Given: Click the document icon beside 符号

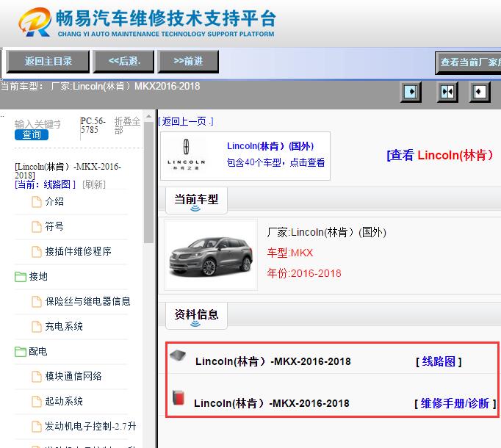Looking at the screenshot, I should coord(37,226).
